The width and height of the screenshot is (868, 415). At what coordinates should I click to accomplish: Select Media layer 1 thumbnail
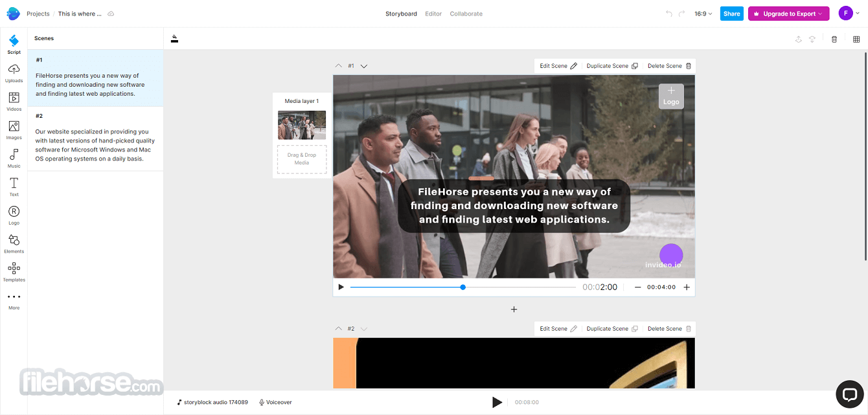pyautogui.click(x=302, y=125)
